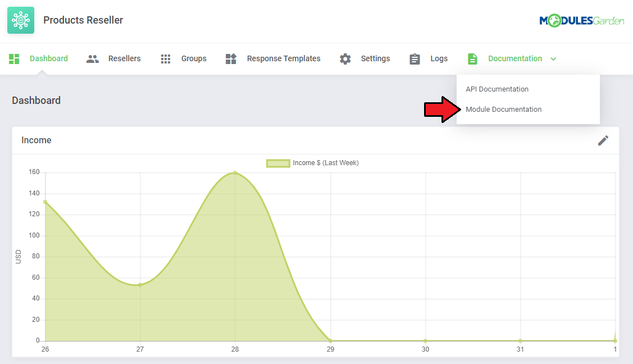Collapse the Documentation dropdown chevron
Image resolution: width=633 pixels, height=364 pixels.
[x=553, y=59]
